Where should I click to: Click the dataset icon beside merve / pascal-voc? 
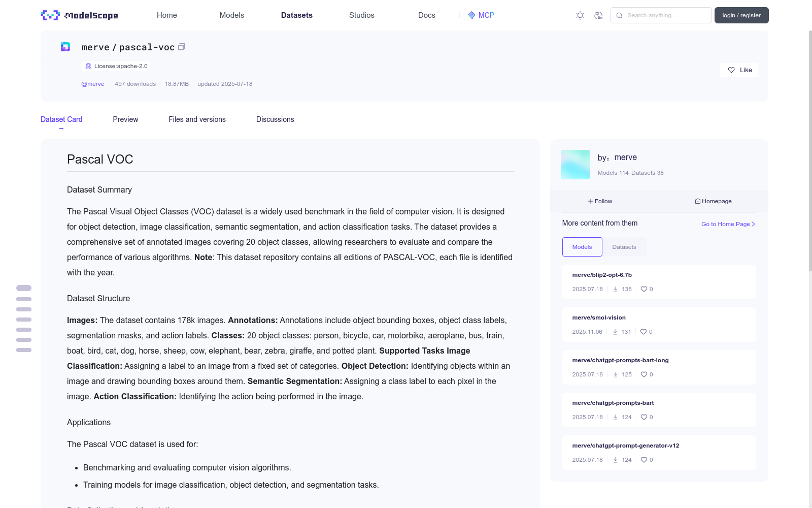point(65,47)
